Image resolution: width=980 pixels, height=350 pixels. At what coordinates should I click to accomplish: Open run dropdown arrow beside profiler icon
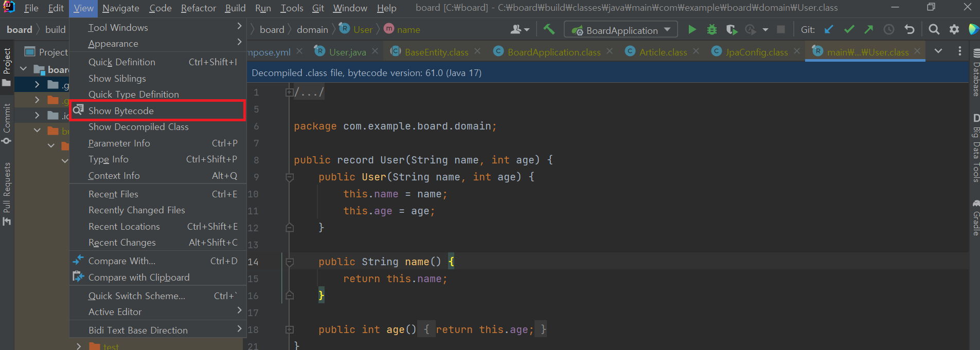pyautogui.click(x=765, y=30)
